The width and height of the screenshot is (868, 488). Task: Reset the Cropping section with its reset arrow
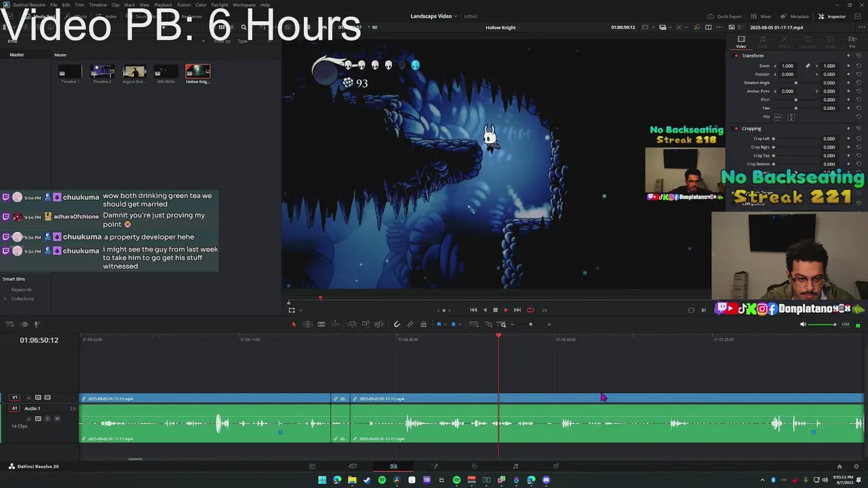[859, 128]
